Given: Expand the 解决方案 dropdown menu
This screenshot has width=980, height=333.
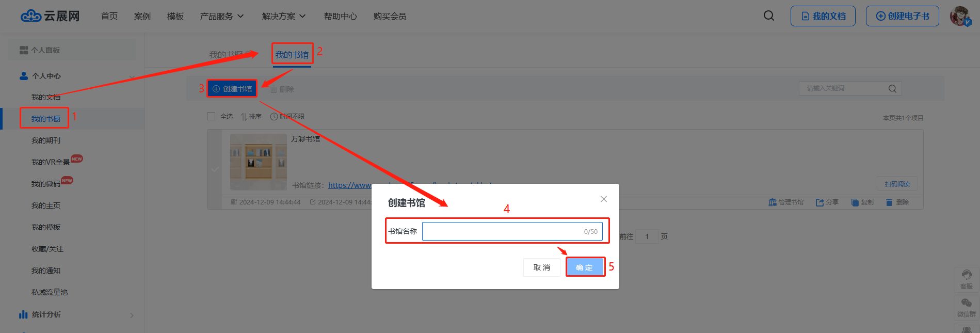Looking at the screenshot, I should click(x=284, y=17).
